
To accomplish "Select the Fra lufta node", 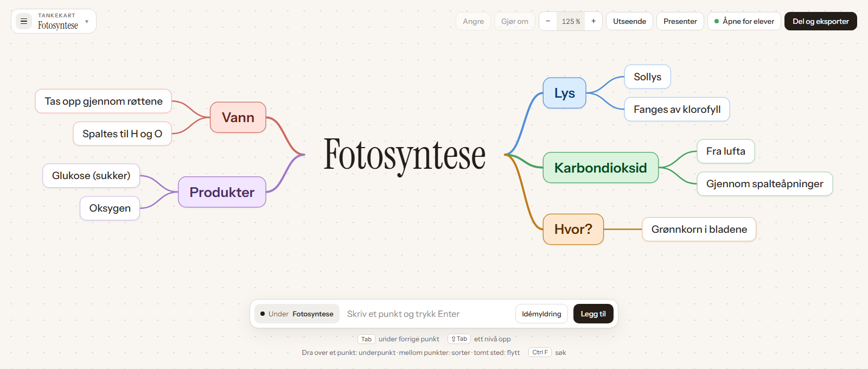I will (x=726, y=151).
